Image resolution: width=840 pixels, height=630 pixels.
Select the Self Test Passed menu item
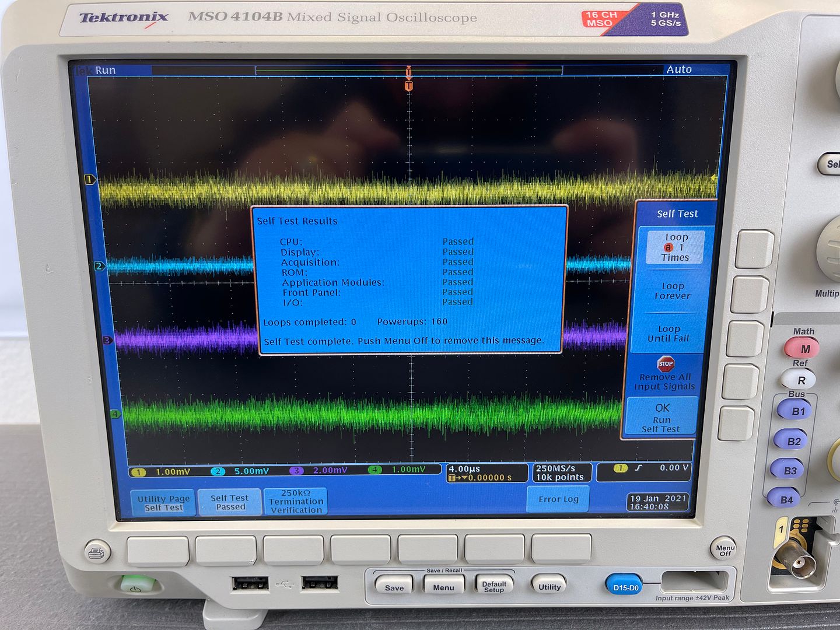pos(230,502)
